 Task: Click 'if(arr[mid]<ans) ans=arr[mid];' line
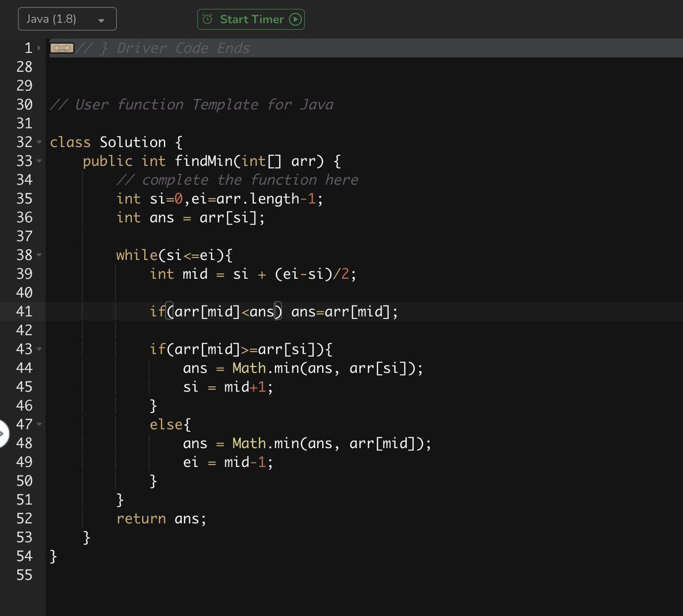click(274, 312)
